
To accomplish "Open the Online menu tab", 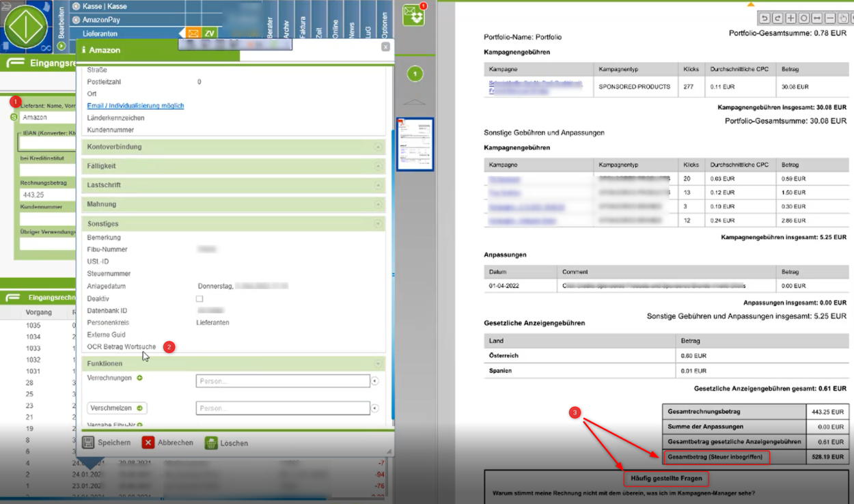I will (335, 27).
